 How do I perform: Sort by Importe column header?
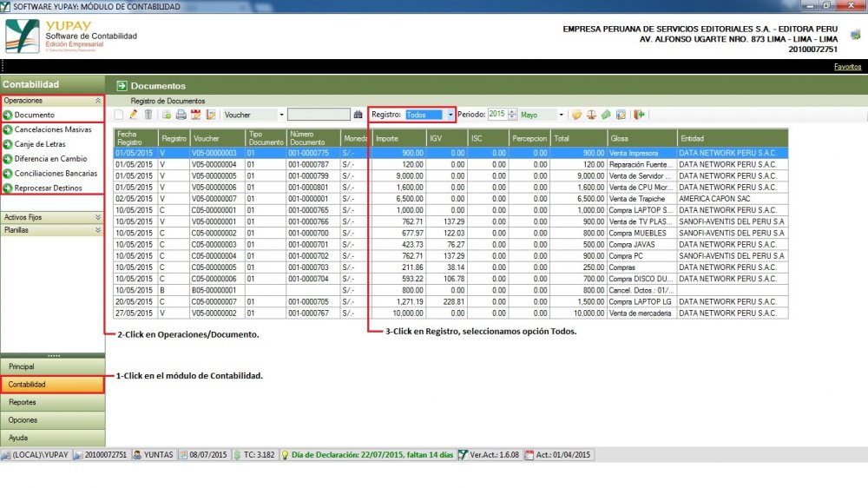(398, 138)
